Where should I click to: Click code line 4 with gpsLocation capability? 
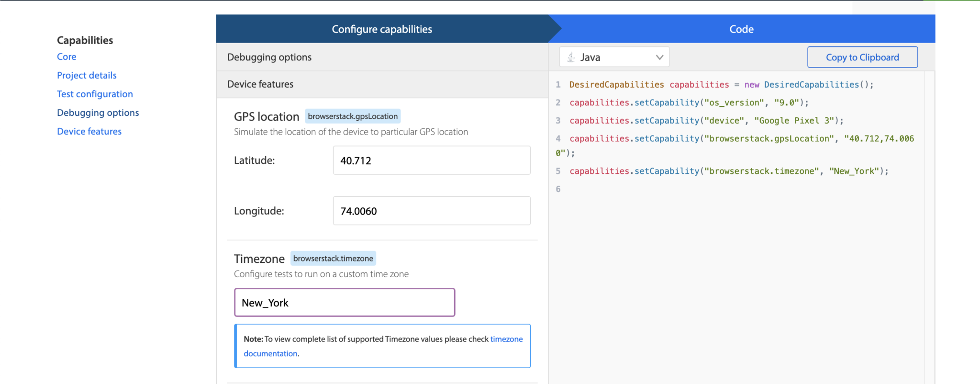(741, 139)
